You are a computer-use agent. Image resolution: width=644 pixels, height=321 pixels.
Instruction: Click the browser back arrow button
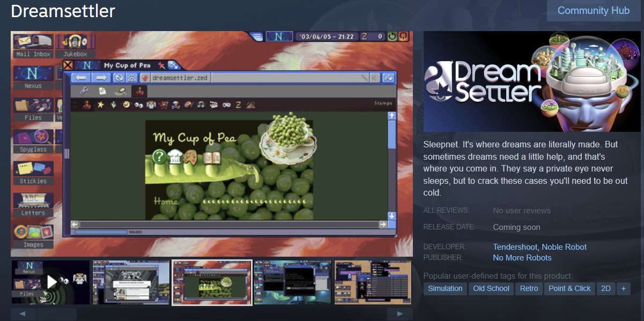point(81,78)
